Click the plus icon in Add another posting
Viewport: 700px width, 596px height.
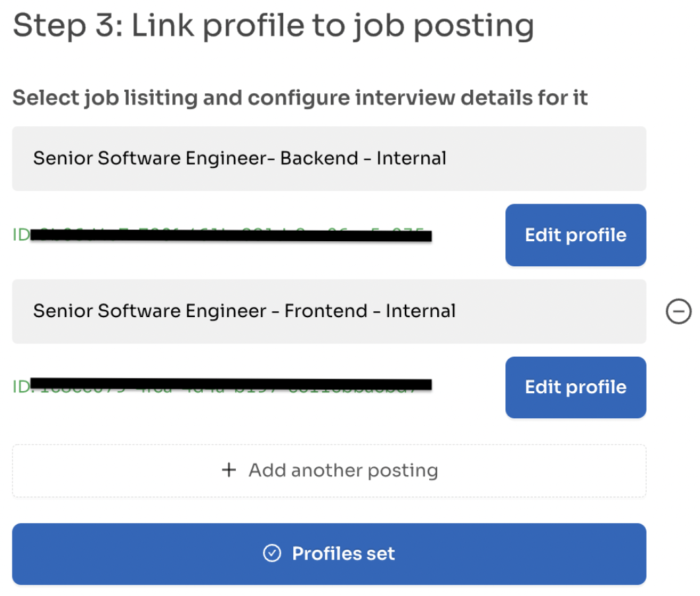pyautogui.click(x=229, y=470)
